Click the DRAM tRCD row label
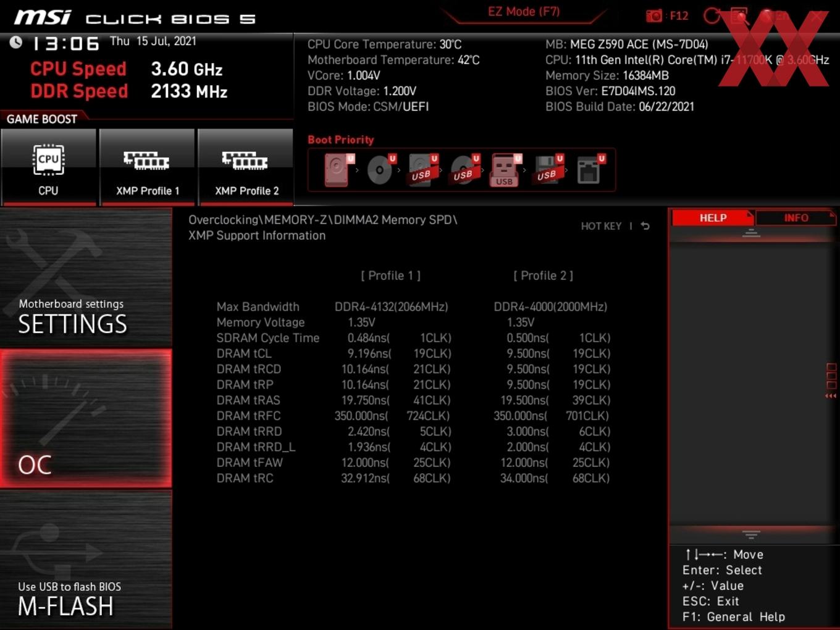This screenshot has height=630, width=840. (249, 369)
